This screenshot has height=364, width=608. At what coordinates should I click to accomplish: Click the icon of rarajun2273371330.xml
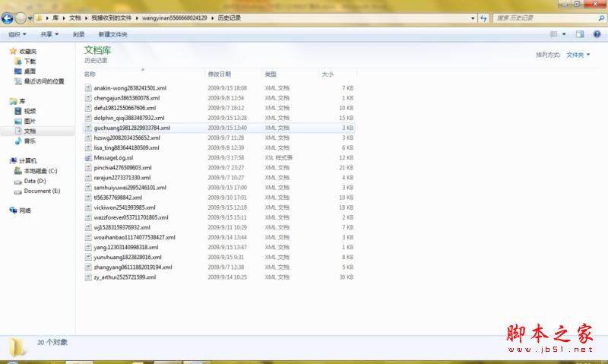click(x=88, y=178)
